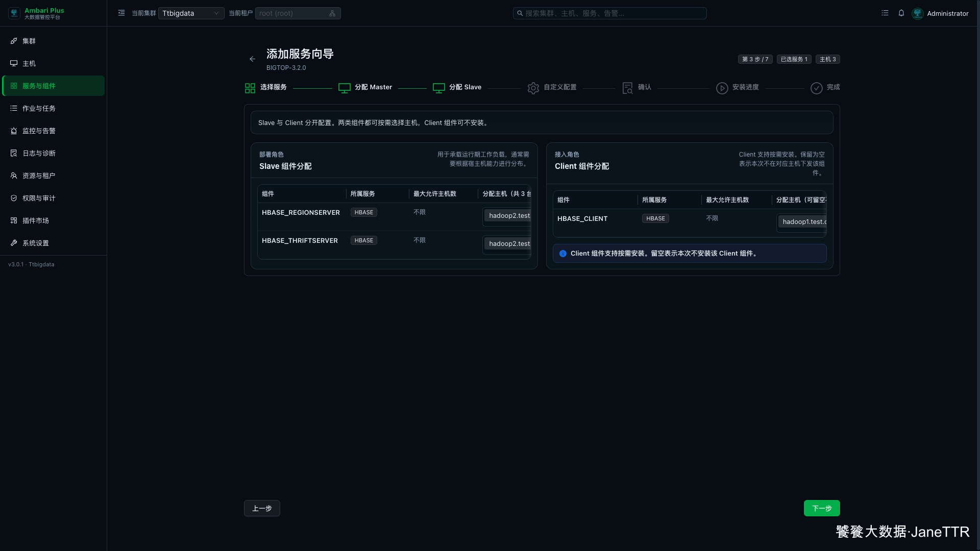Click the 安装进度 step play icon
Viewport: 980px width, 551px height.
722,88
